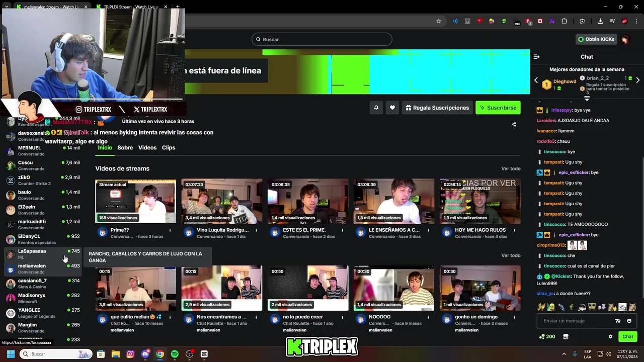This screenshot has height=362, width=644.
Task: Open 'LE ENSEÑAMOS A C...' video thumbnail
Action: click(394, 201)
